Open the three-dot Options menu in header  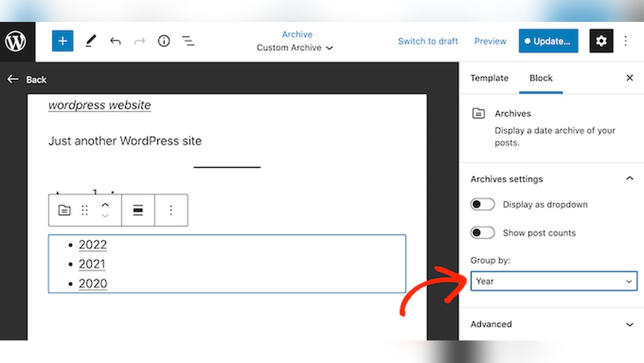pyautogui.click(x=625, y=41)
